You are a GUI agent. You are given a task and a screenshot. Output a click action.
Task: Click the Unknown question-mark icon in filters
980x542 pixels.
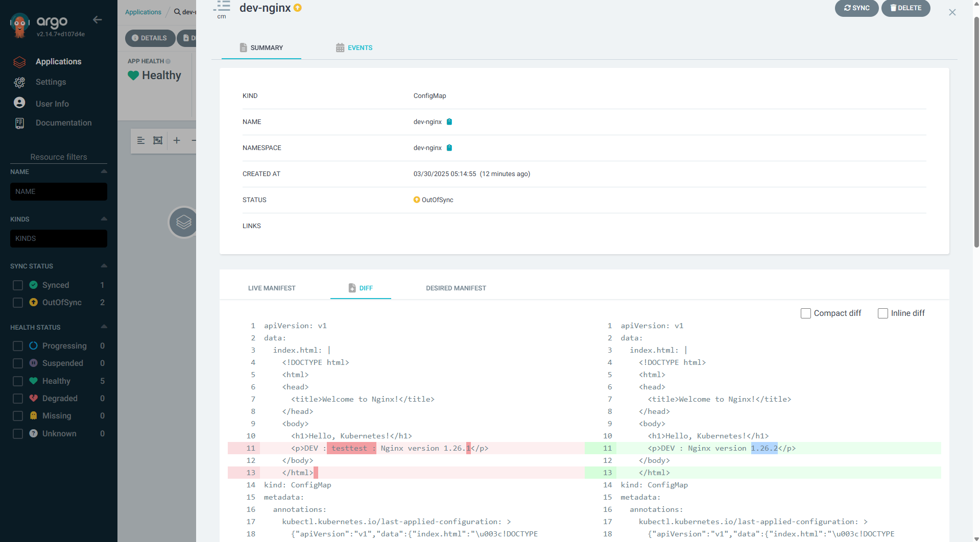coord(34,433)
